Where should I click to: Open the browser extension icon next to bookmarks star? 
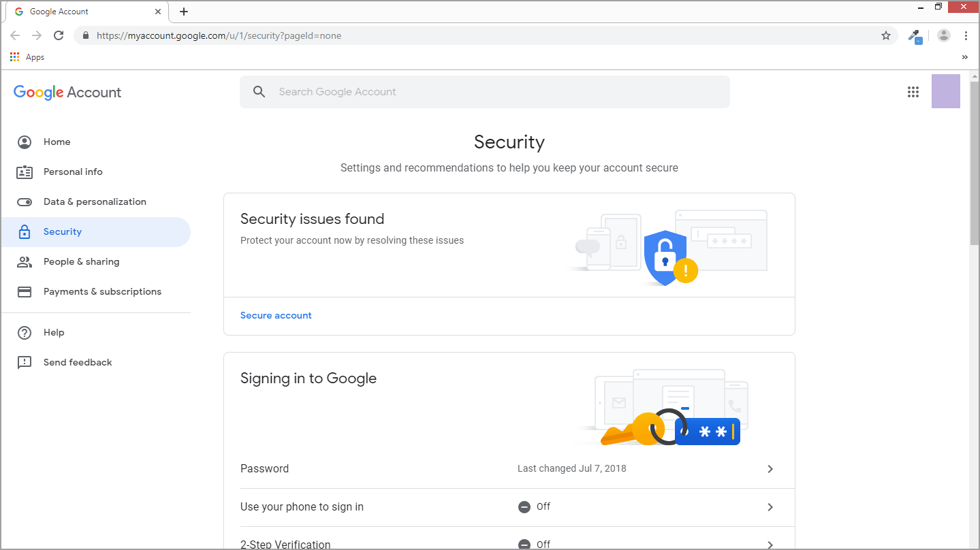point(915,35)
